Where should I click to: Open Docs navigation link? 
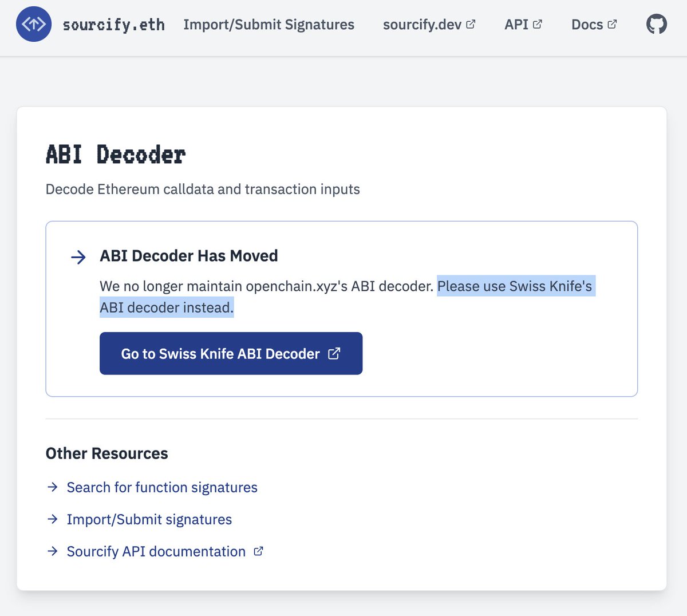pyautogui.click(x=594, y=25)
